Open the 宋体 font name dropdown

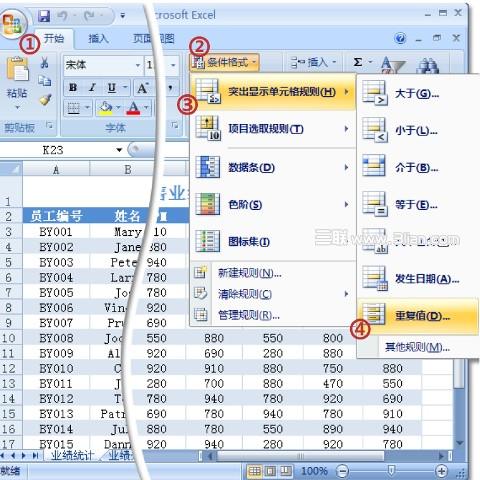[x=138, y=65]
